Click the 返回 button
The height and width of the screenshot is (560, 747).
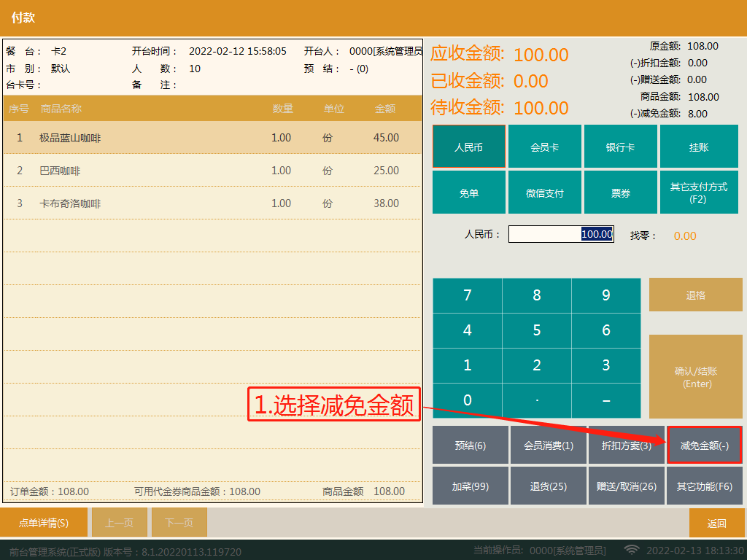tap(716, 524)
